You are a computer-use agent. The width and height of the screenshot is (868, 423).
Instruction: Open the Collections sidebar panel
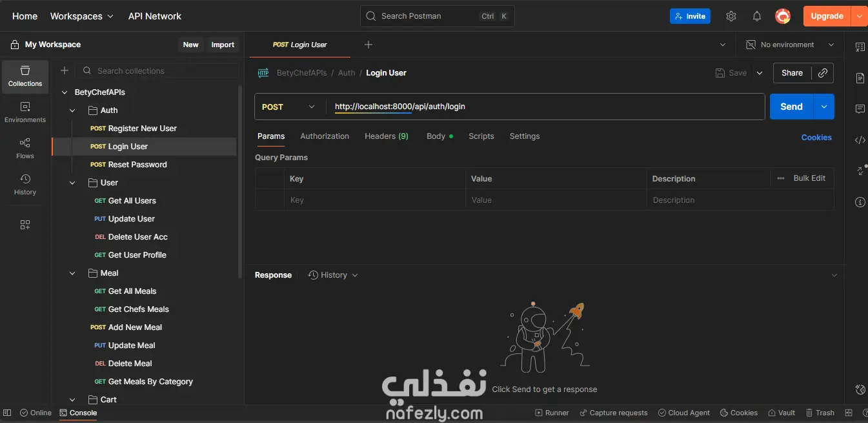coord(25,76)
